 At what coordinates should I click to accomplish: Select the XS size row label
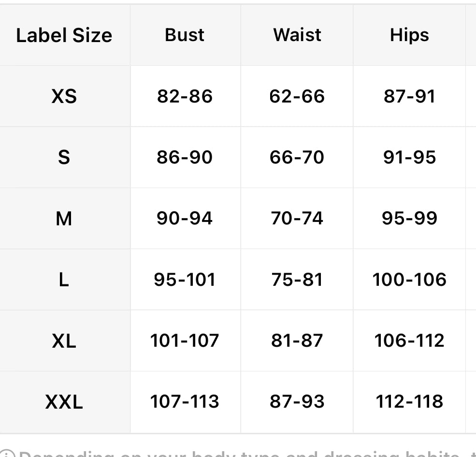tap(64, 96)
